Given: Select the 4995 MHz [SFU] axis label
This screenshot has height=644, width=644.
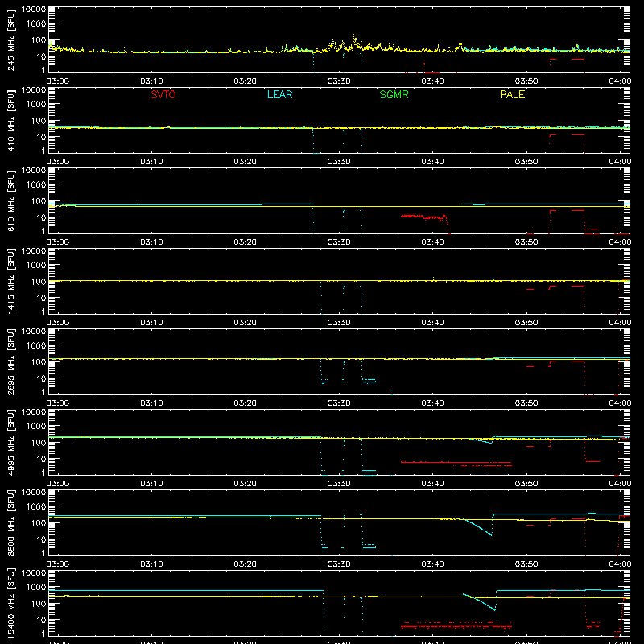Looking at the screenshot, I should tap(10, 442).
